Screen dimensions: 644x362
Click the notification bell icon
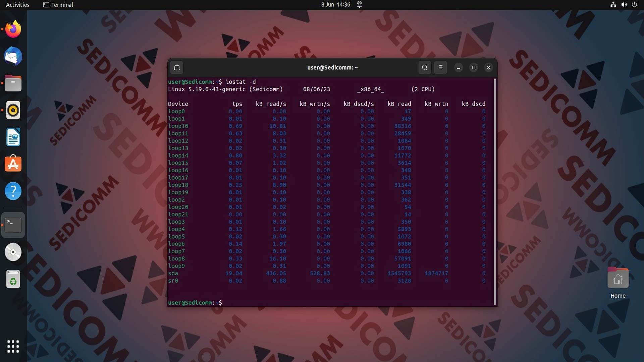tap(360, 5)
